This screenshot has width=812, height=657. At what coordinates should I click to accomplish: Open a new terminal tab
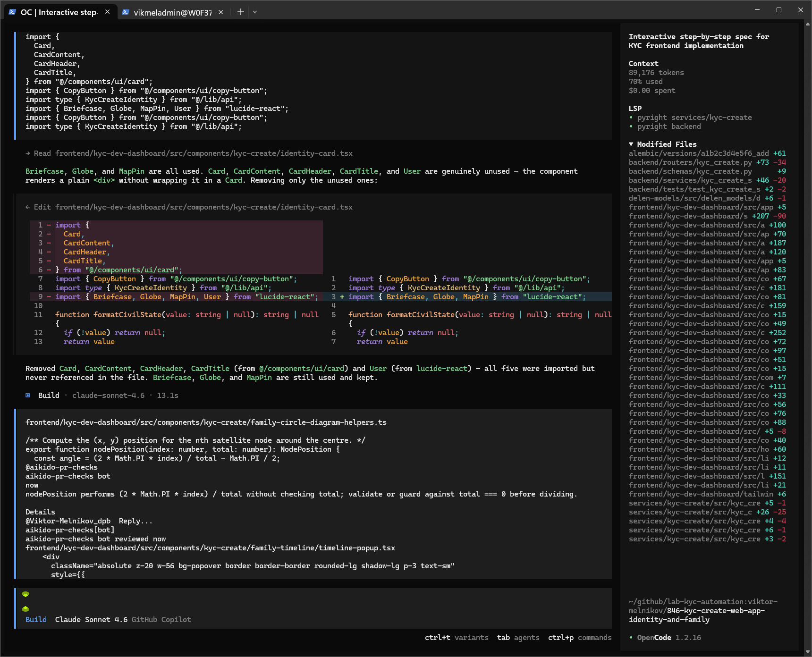pyautogui.click(x=240, y=12)
